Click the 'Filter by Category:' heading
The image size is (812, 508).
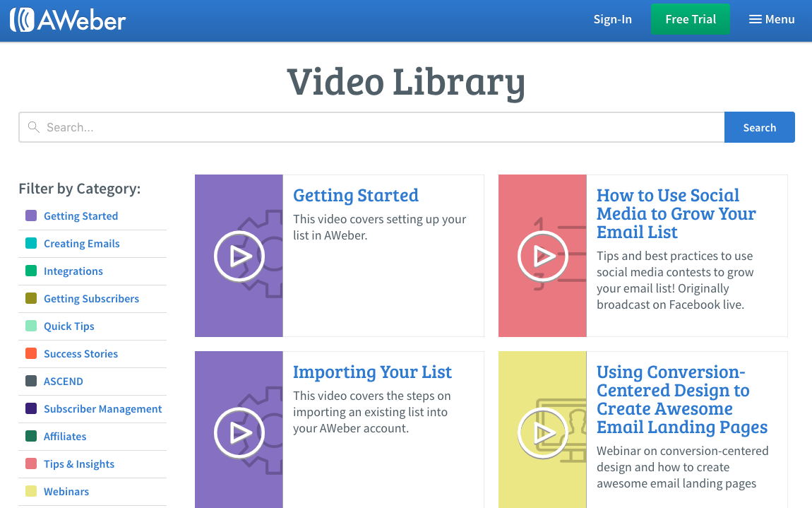[80, 189]
